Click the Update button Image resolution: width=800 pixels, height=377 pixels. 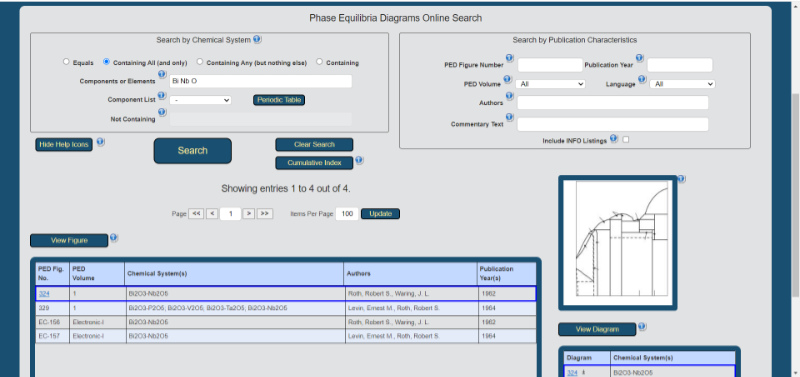click(x=380, y=214)
